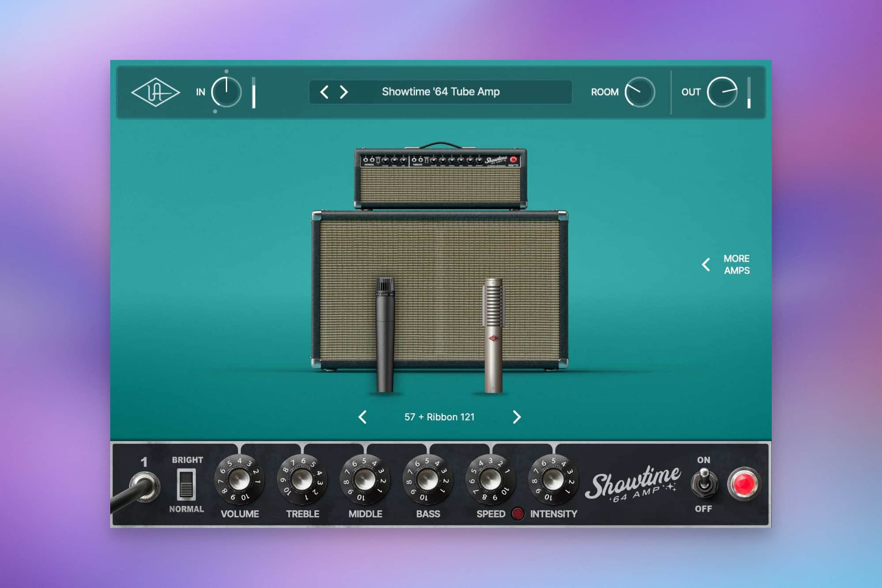Click the ROOM knob

(639, 92)
